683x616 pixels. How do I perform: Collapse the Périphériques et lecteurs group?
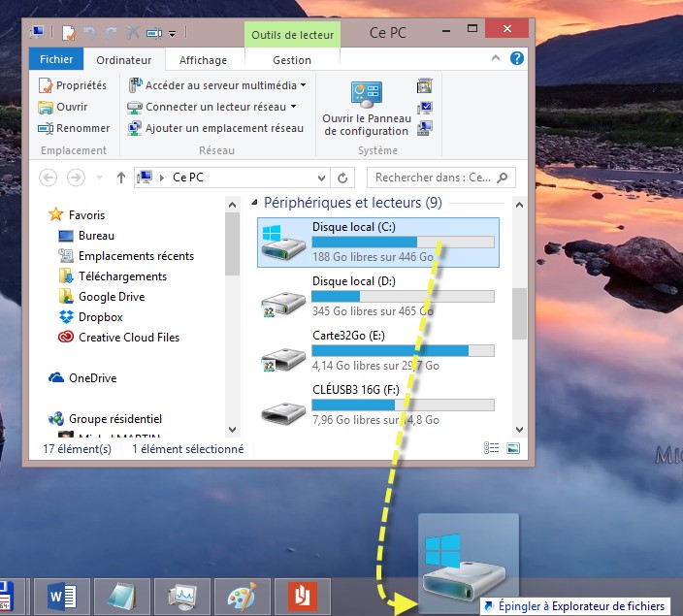(x=256, y=204)
